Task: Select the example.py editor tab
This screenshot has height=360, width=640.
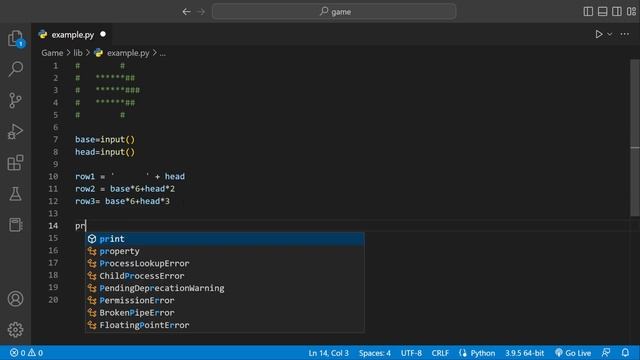Action: [72, 35]
